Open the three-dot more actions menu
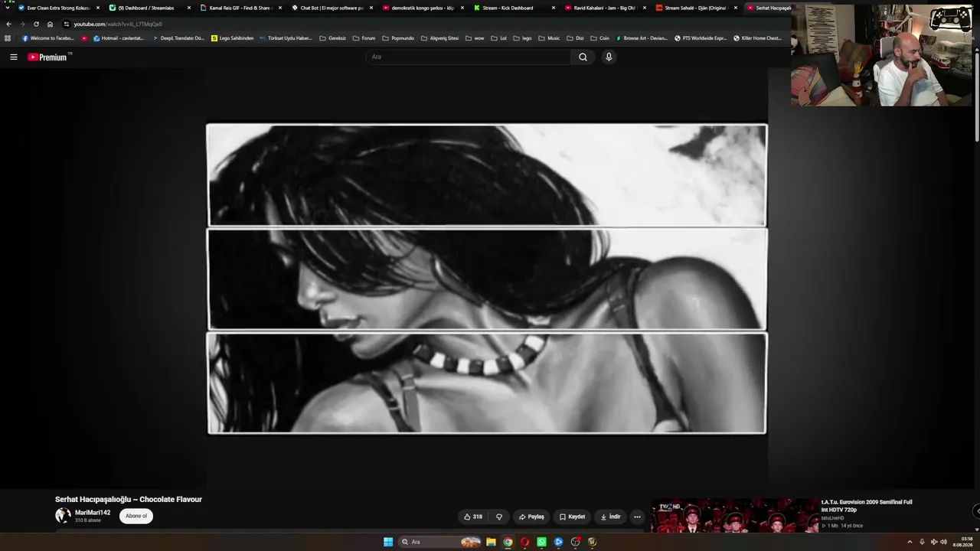The height and width of the screenshot is (551, 980). point(637,517)
